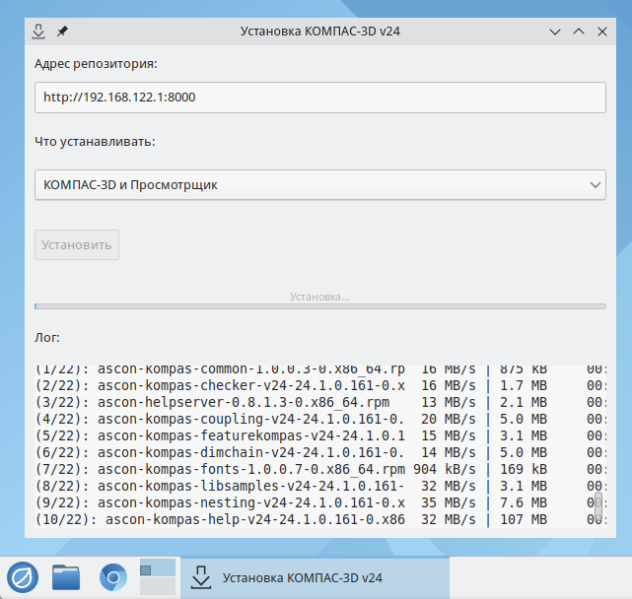The height and width of the screenshot is (599, 632).
Task: Open the file manager from the taskbar
Action: [x=66, y=578]
